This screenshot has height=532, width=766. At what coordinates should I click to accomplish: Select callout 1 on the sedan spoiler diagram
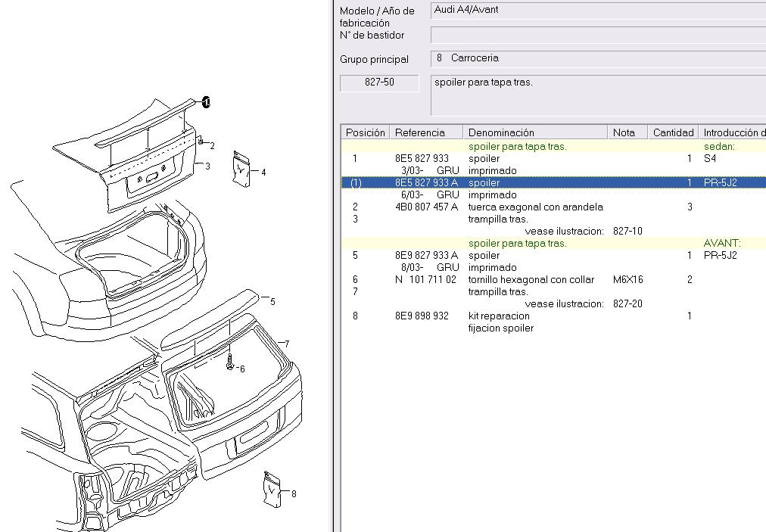[x=206, y=103]
